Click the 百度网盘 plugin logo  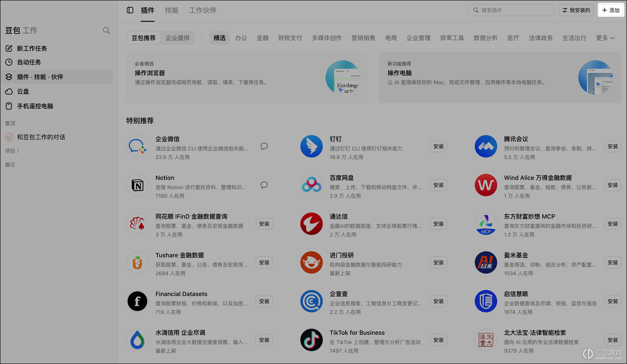click(311, 185)
